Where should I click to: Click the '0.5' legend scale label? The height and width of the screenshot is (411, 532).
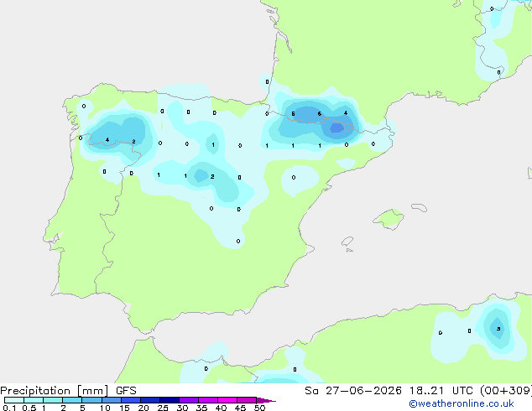[x=29, y=408]
